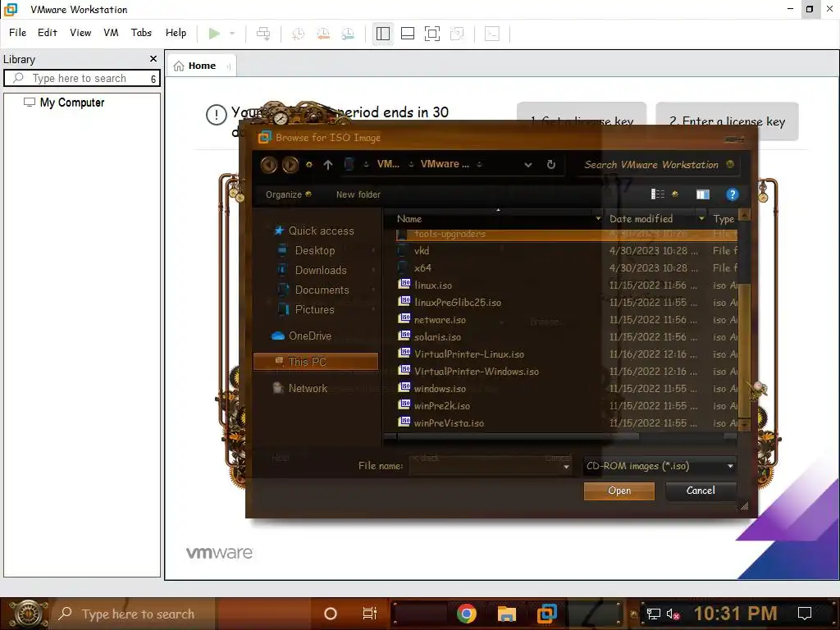Click Revert to Snapshot toolbar icon
This screenshot has height=630, width=840.
click(323, 34)
